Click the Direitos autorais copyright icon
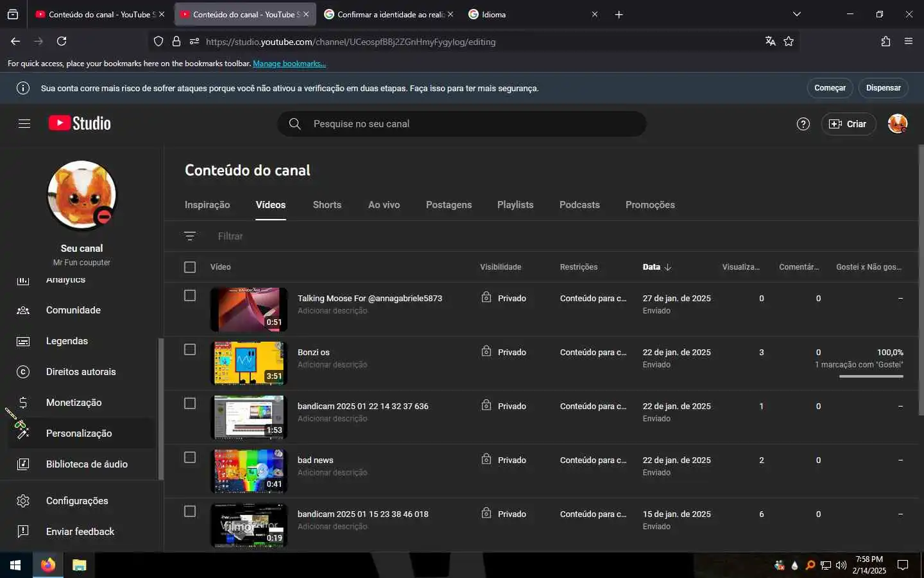This screenshot has height=578, width=924. tap(23, 372)
